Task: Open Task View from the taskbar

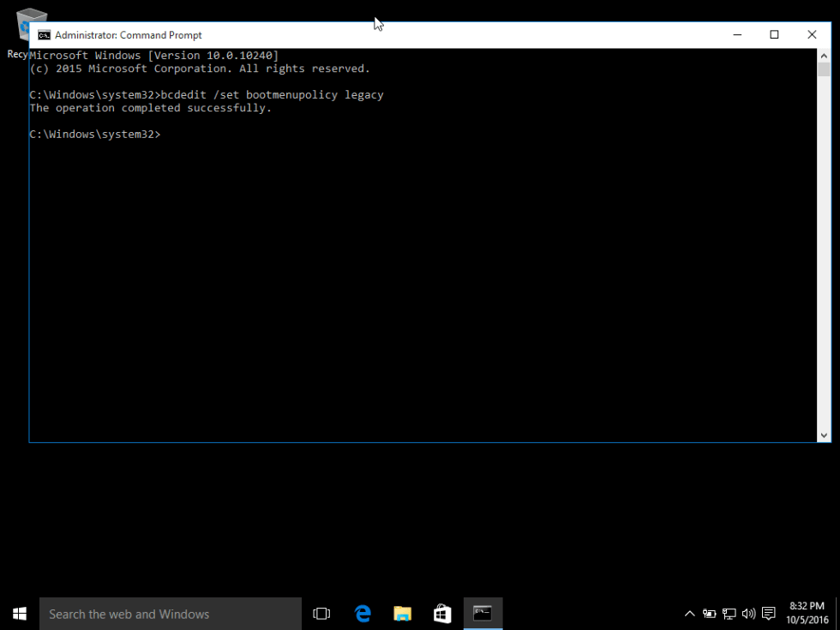Action: 321,614
